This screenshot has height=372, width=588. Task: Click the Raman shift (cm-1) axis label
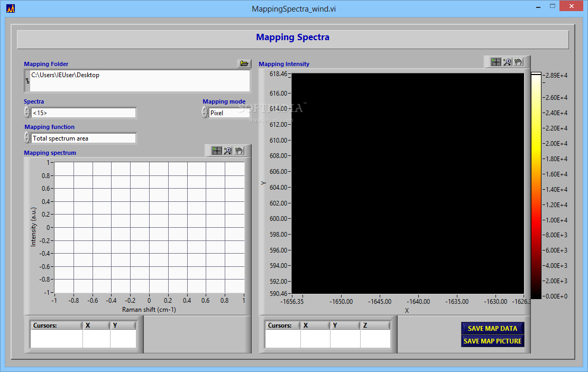(149, 310)
